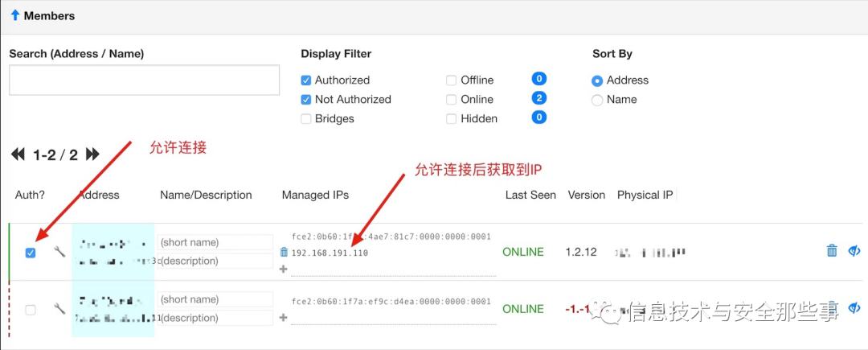Hide the second member eye icon
The image size is (868, 350).
[x=854, y=308]
